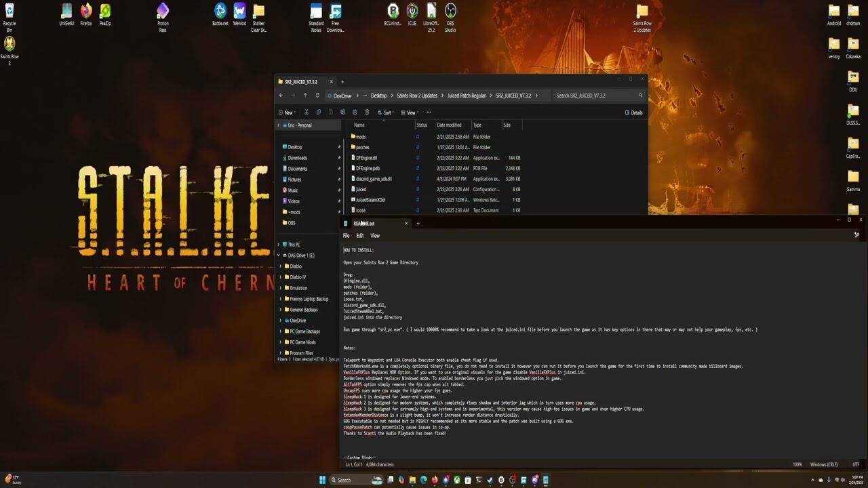Expand the This PC tree node
The height and width of the screenshot is (488, 868).
click(279, 245)
